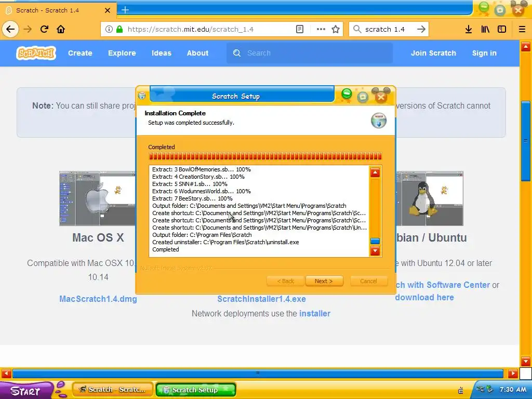Screen dimensions: 532x399
Task: Click Sign in link
Action: (484, 53)
